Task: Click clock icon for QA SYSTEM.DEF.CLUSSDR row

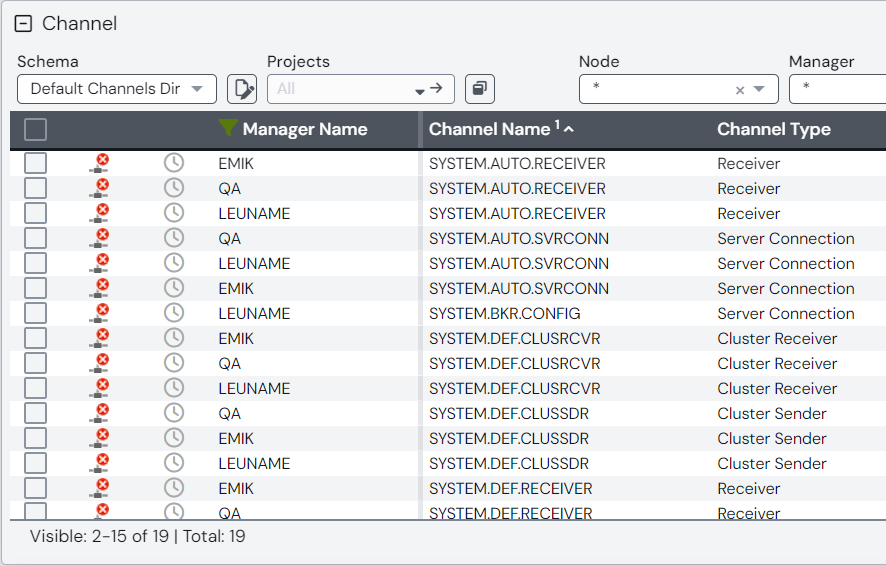Action: coord(174,413)
